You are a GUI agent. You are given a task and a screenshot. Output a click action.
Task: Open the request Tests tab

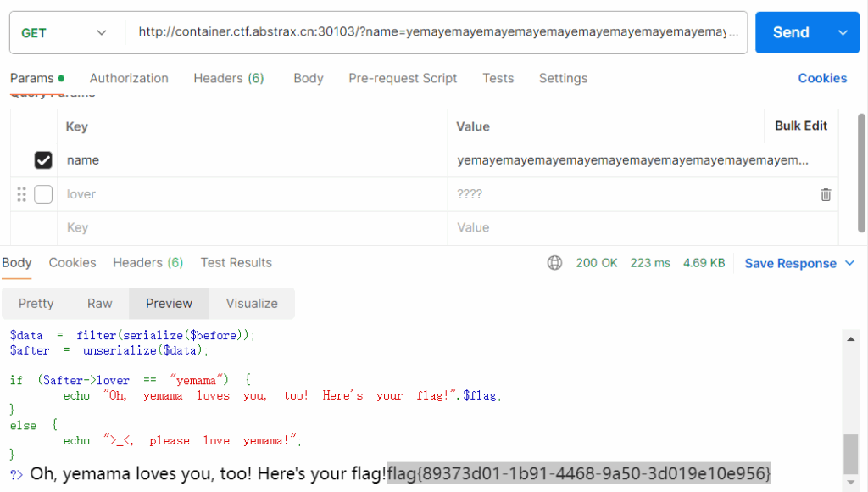click(x=498, y=78)
